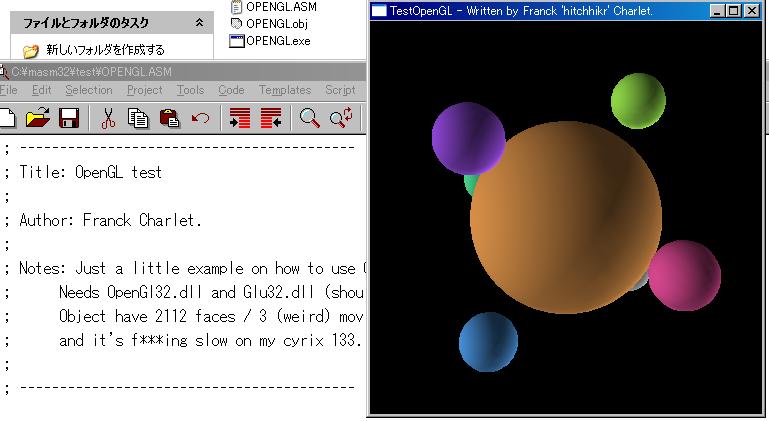
Task: Open the Tools menu
Action: pos(190,90)
